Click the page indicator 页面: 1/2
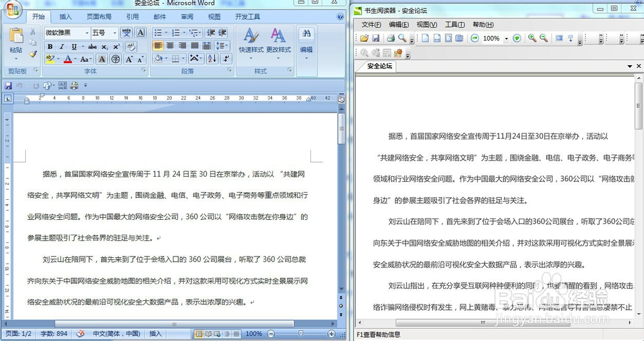644x341 pixels. click(19, 334)
